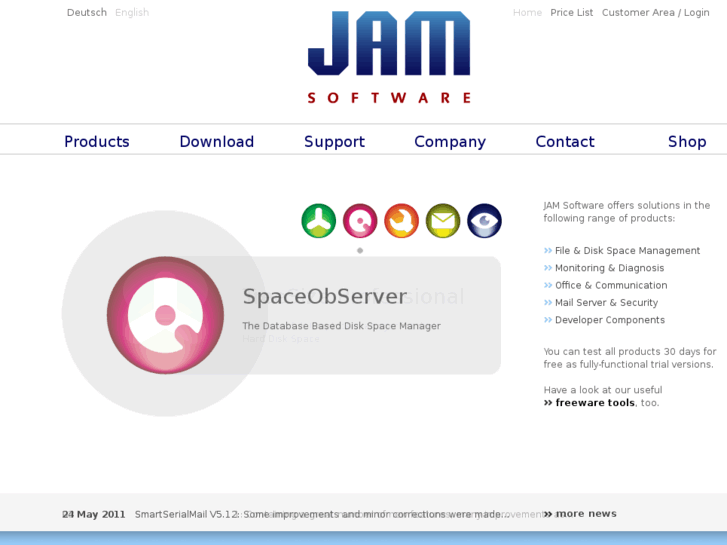
Task: Click the orange wrench product icon
Action: (402, 221)
